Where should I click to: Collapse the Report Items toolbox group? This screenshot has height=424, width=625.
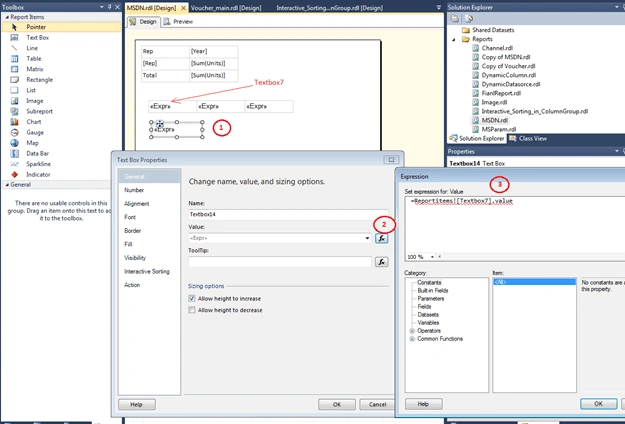(x=7, y=17)
